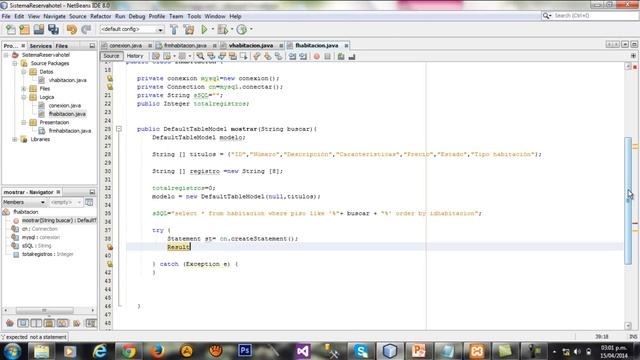Image resolution: width=640 pixels, height=360 pixels.
Task: Select the Source view button
Action: [111, 56]
